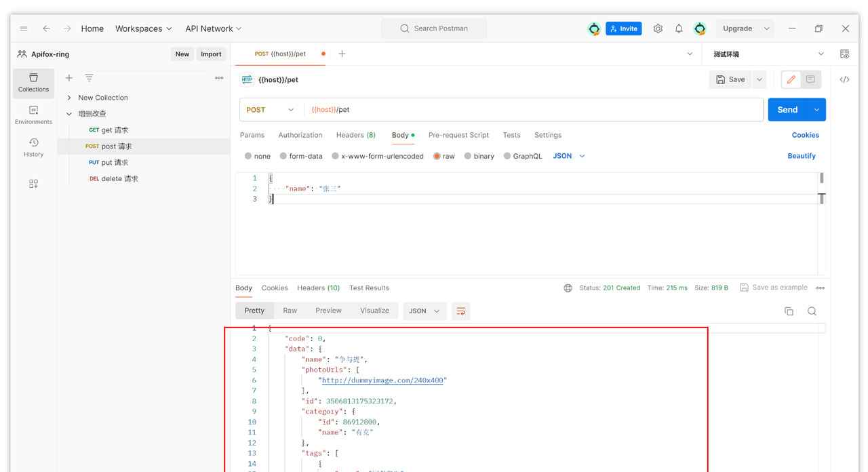
Task: Open the tab list chevron dropdown
Action: click(690, 54)
